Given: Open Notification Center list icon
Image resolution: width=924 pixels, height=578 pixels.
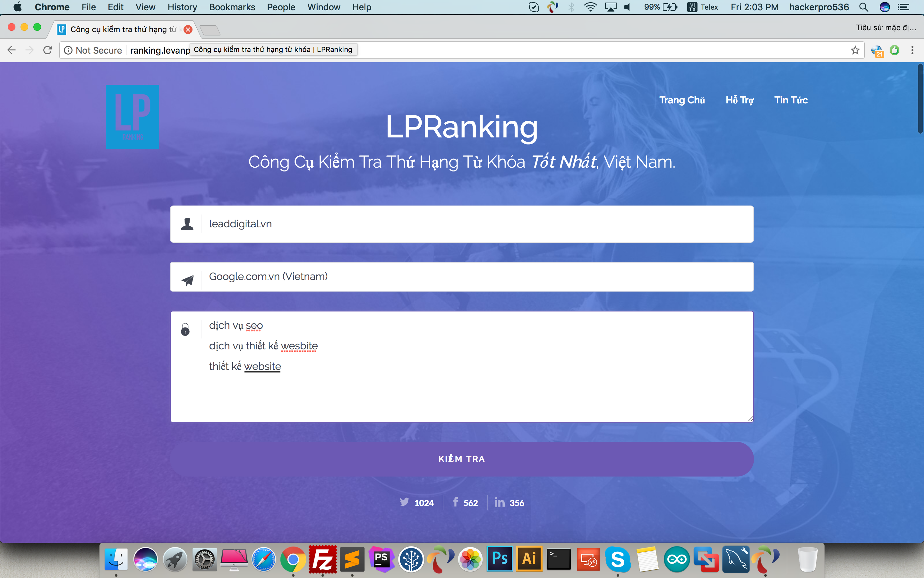Looking at the screenshot, I should 903,7.
